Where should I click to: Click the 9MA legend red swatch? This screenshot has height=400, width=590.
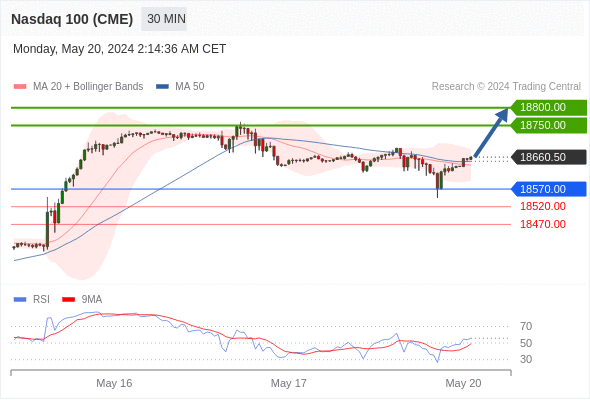(x=68, y=300)
